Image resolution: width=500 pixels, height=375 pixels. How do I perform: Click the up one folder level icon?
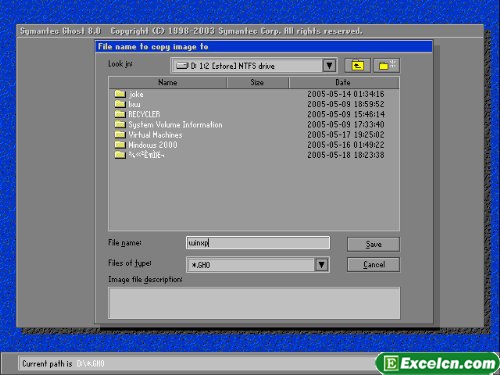coord(357,65)
